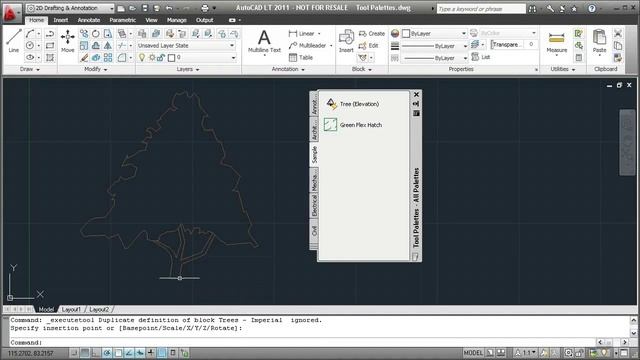This screenshot has width=640, height=360.
Task: Open the Manage ribbon tab
Action: 177,20
